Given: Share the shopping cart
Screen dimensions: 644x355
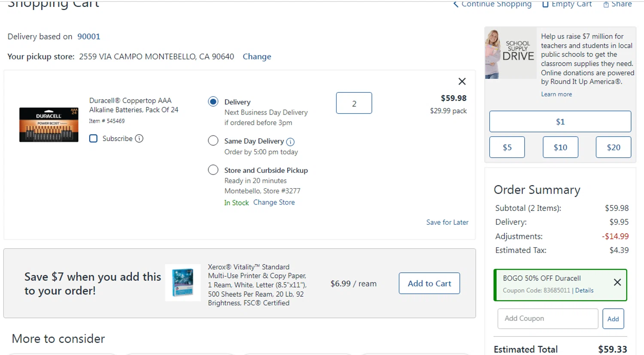Looking at the screenshot, I should (x=617, y=4).
